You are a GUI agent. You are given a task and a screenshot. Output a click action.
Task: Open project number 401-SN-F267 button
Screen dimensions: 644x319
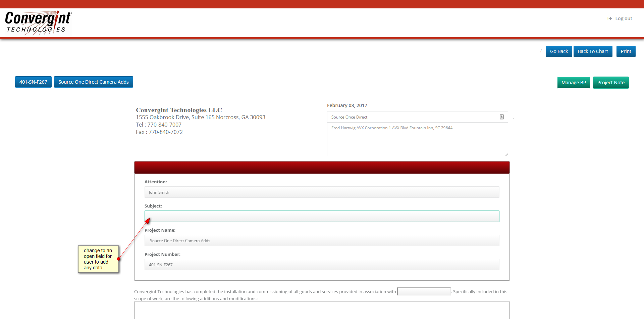tap(33, 82)
